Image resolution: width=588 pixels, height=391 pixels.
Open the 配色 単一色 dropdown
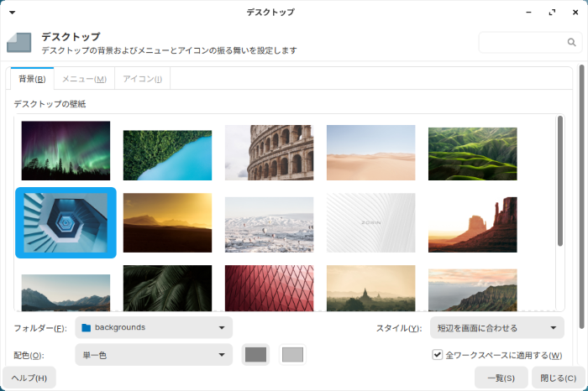click(154, 355)
